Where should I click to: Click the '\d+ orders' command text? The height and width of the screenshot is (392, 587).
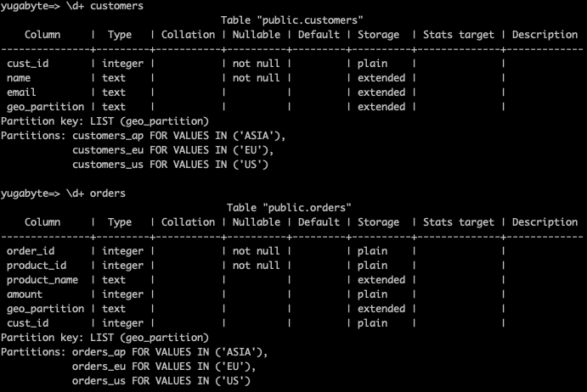click(95, 193)
